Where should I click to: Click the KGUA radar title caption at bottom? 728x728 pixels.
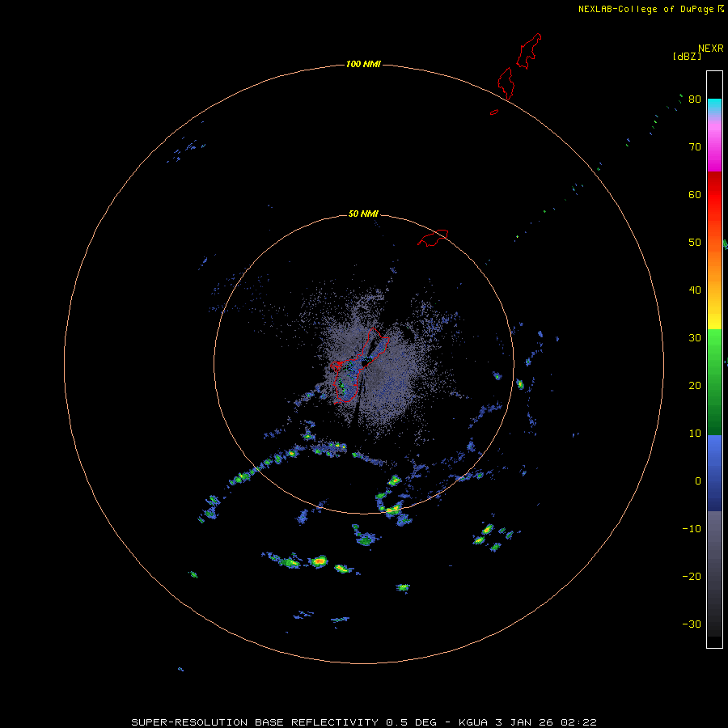(x=364, y=722)
